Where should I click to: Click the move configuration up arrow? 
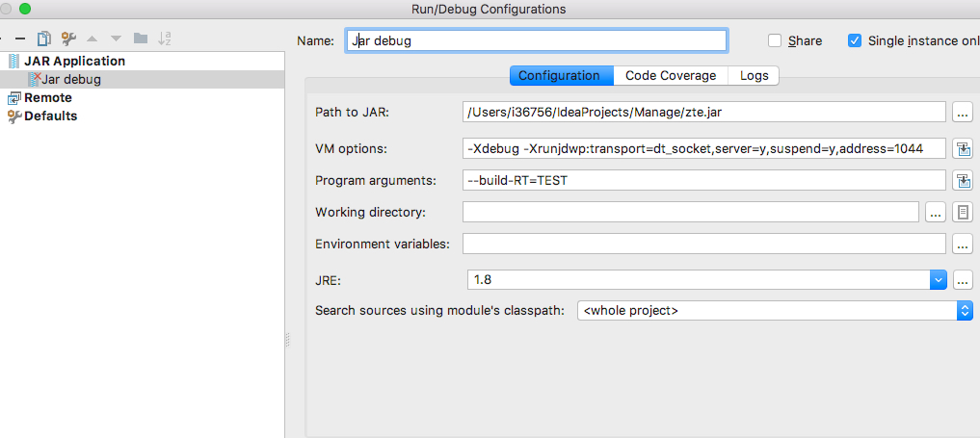(x=93, y=39)
